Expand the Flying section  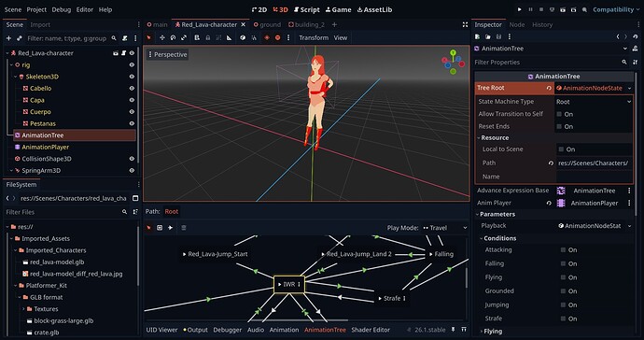(482, 332)
